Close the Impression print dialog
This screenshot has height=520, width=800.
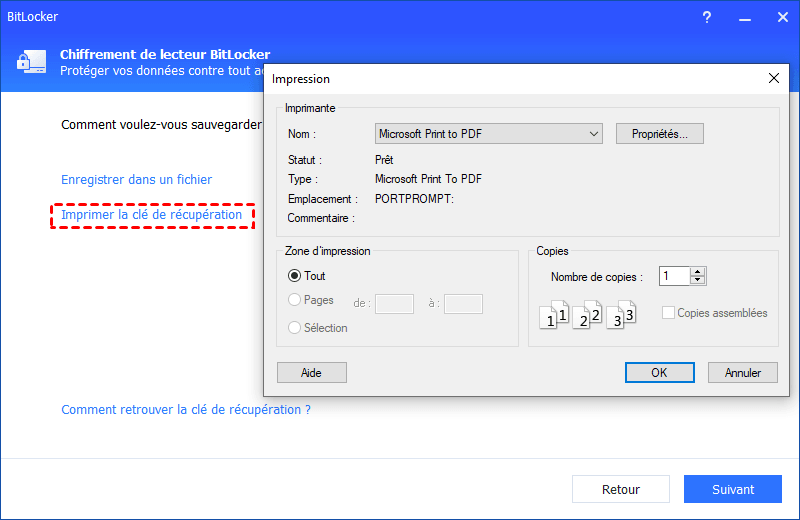(773, 78)
